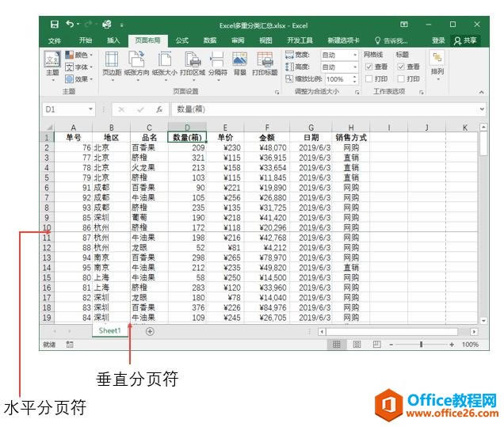Collapse the ribbon with the up chevron
Viewport: 504px width, 427px height.
tap(481, 92)
